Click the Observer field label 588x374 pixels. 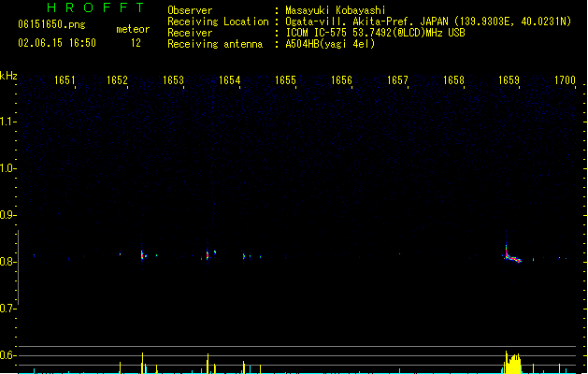190,10
